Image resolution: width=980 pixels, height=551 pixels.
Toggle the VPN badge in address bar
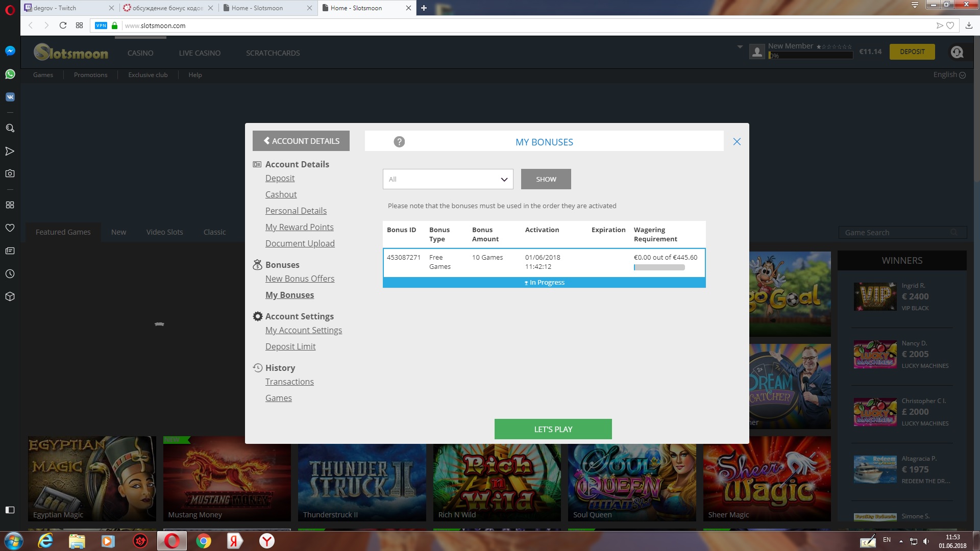click(x=101, y=26)
